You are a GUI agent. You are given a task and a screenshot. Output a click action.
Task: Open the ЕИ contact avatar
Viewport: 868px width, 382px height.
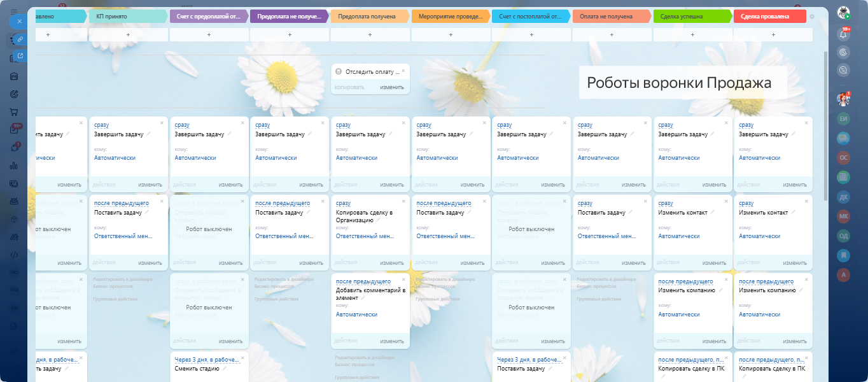(x=844, y=118)
